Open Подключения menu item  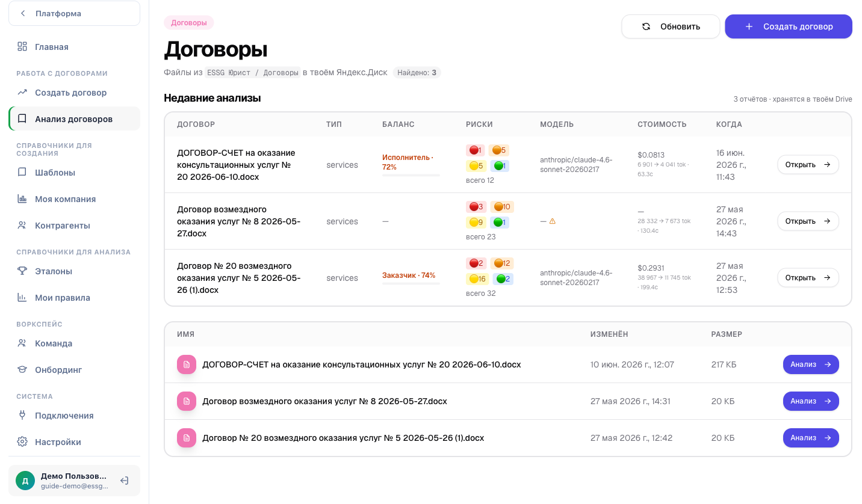coord(74,416)
